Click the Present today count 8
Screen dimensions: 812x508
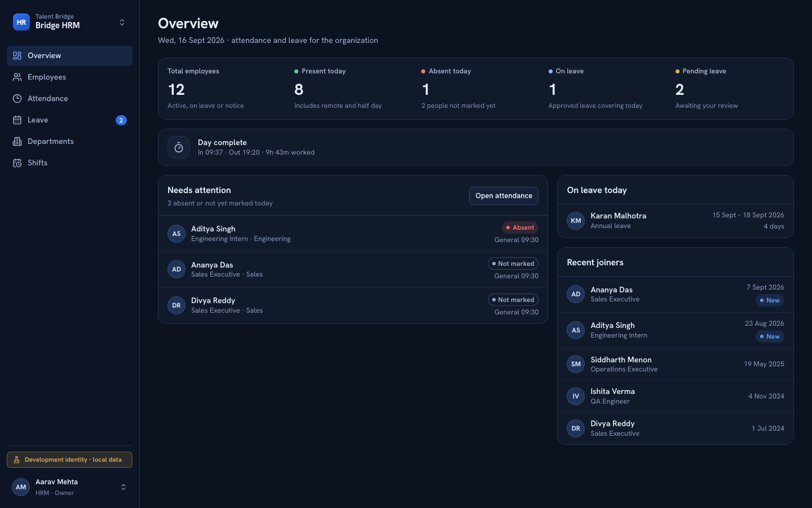(299, 89)
